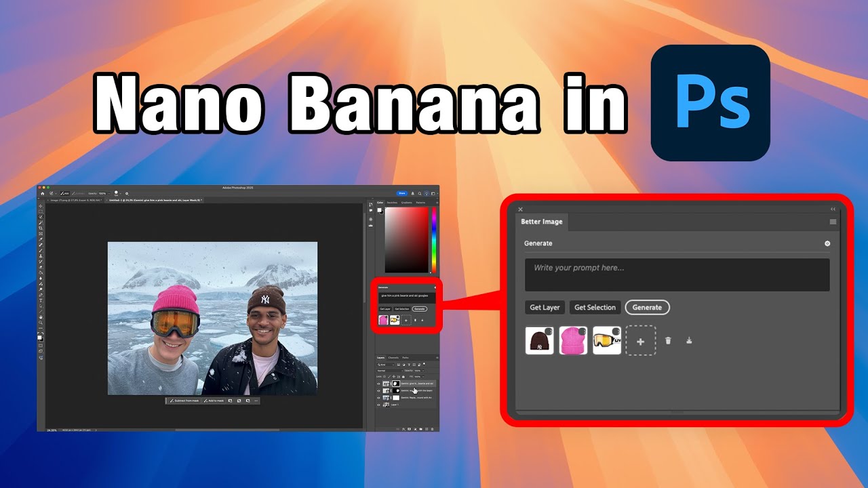Collapse enlarged panel with double-chevron icon

click(x=833, y=209)
